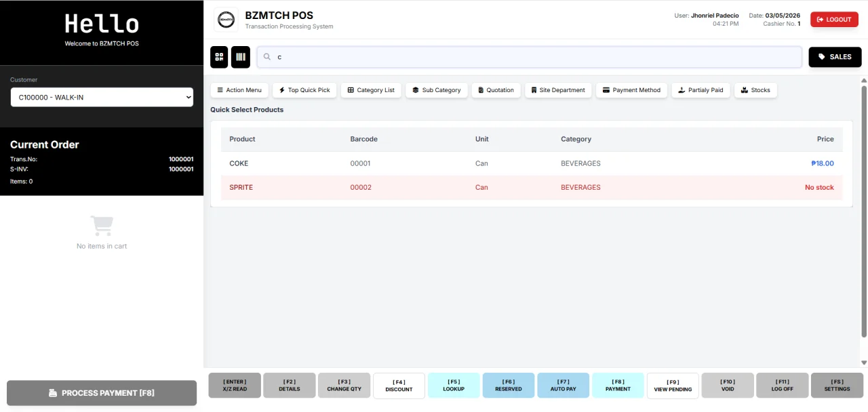Viewport: 868px width, 412px height.
Task: Click the [F11] LOG OFF key
Action: [783, 386]
